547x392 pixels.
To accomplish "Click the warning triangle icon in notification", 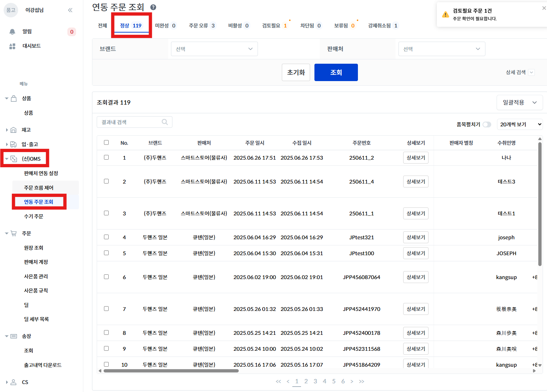I will click(x=446, y=14).
